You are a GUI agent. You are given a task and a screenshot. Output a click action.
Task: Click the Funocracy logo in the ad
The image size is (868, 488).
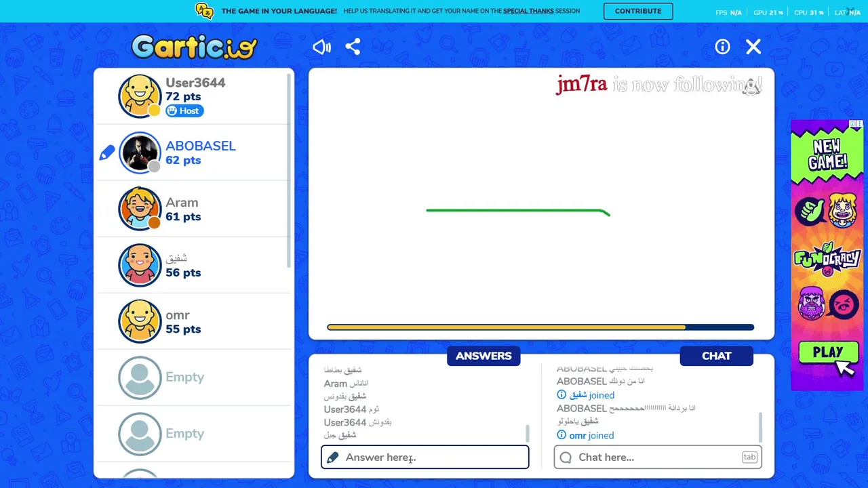tap(827, 258)
